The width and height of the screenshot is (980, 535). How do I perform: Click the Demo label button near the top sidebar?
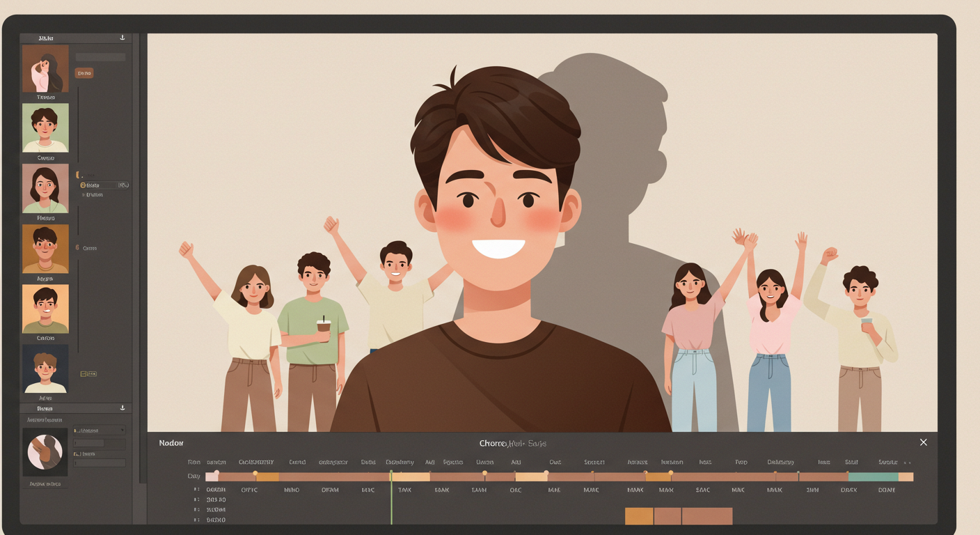[84, 72]
